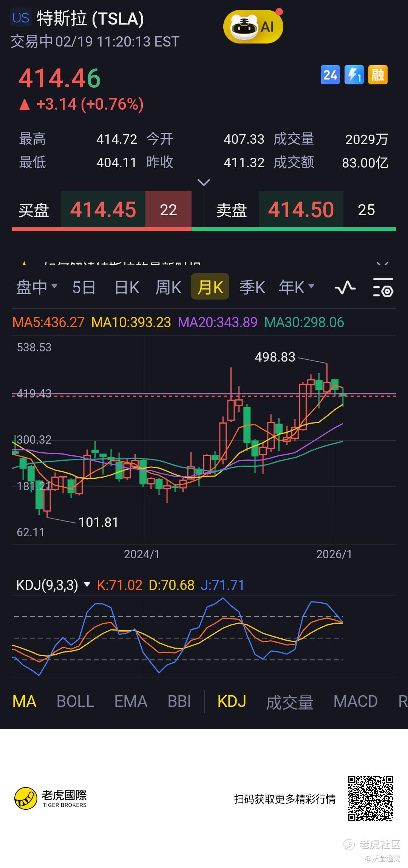Tap the 419.43 price level label

[34, 393]
